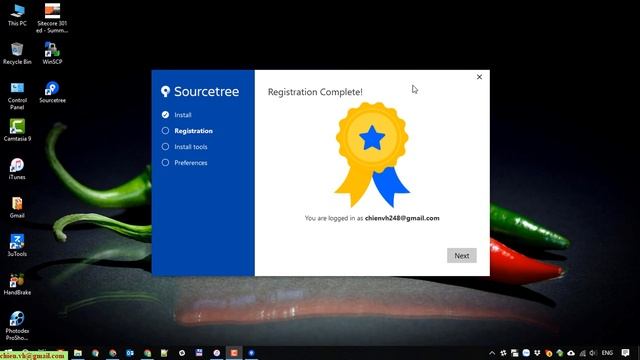Click Next to continue setup
The image size is (640, 360).
[462, 256]
